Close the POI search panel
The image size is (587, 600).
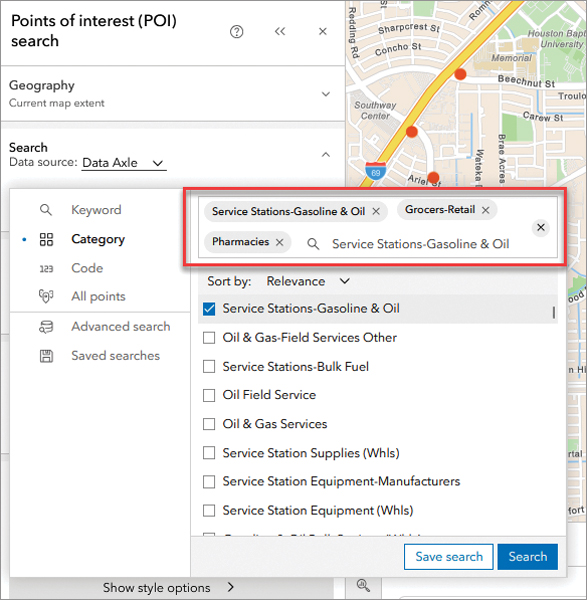(323, 31)
